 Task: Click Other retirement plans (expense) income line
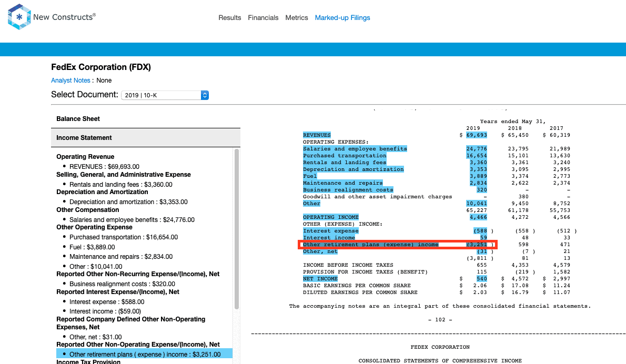(x=370, y=244)
